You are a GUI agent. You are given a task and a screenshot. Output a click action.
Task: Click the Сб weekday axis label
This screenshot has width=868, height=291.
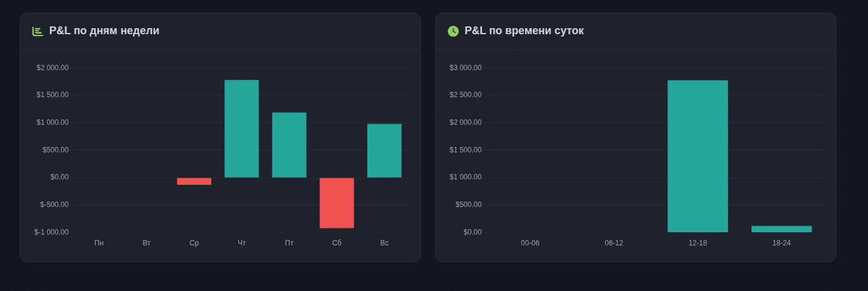337,243
